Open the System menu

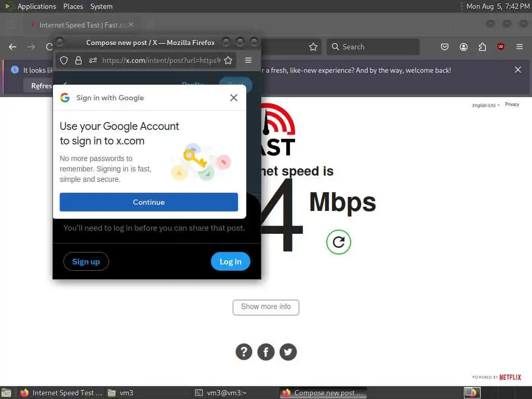point(101,6)
